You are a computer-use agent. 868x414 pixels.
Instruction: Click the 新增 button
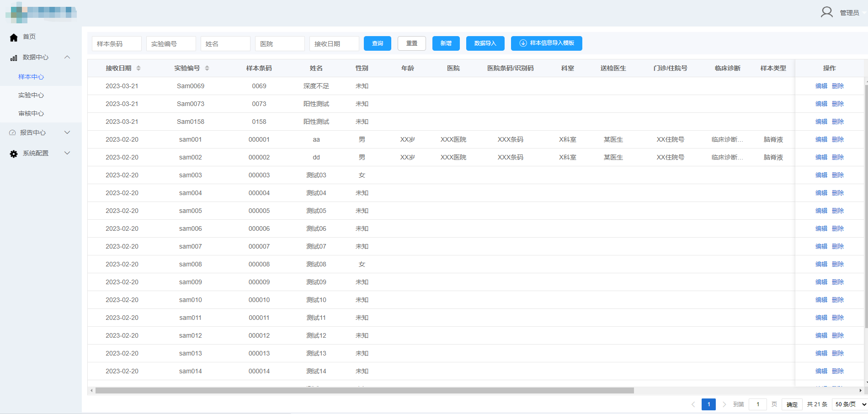pyautogui.click(x=446, y=43)
